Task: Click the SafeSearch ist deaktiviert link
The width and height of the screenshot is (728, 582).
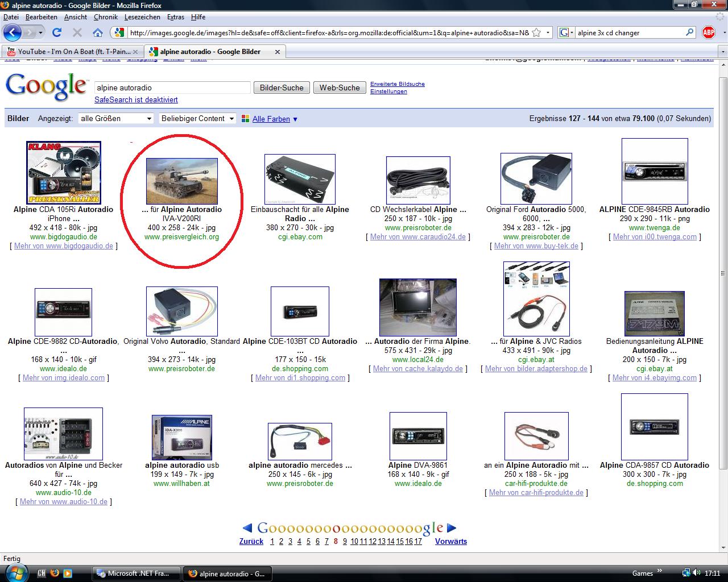Action: 136,99
